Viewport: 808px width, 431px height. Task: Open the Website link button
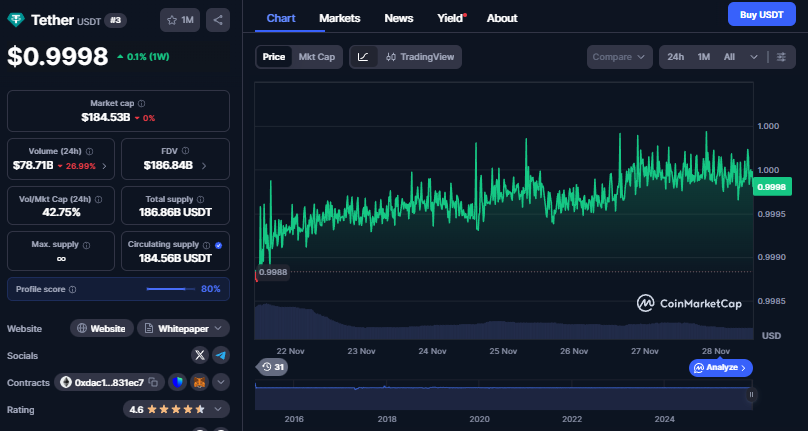[x=102, y=328]
